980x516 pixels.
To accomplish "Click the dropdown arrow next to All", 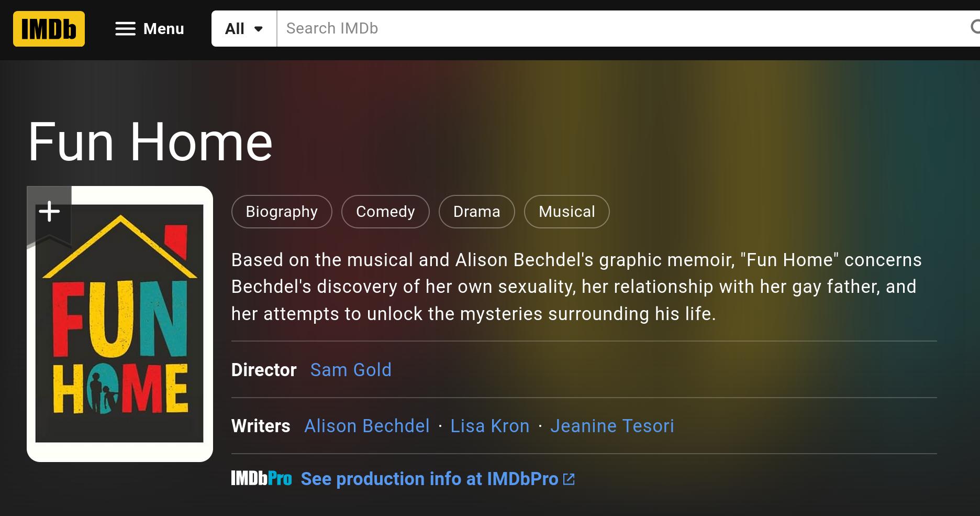I will point(258,29).
